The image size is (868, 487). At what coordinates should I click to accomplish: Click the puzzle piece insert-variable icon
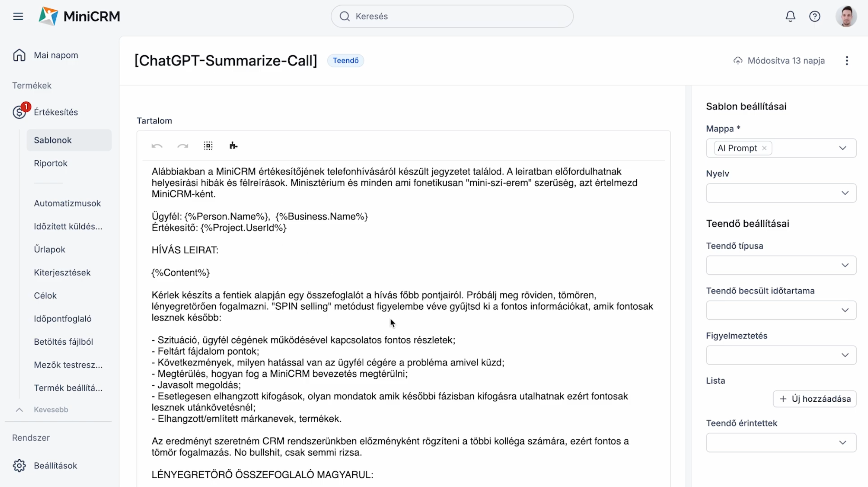click(233, 146)
